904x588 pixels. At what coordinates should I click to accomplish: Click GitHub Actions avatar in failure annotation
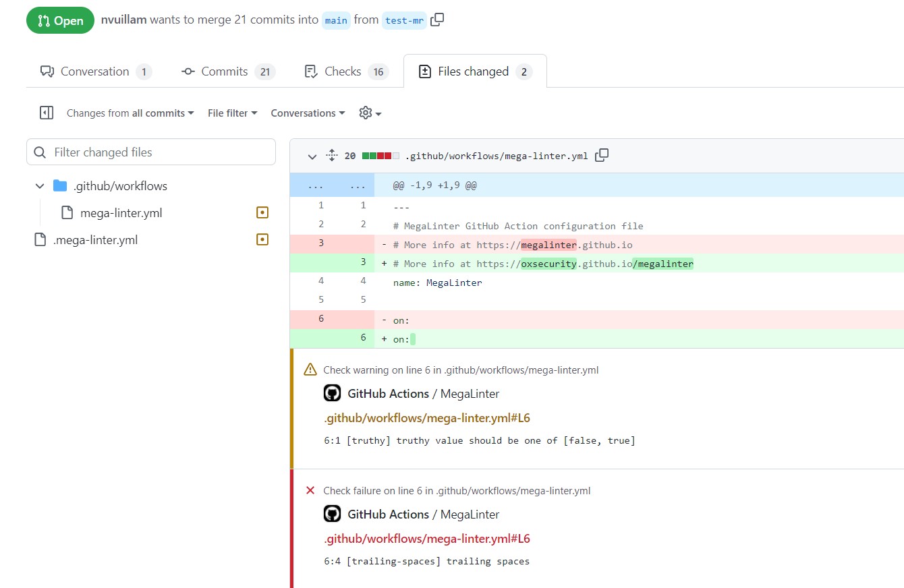click(x=332, y=514)
